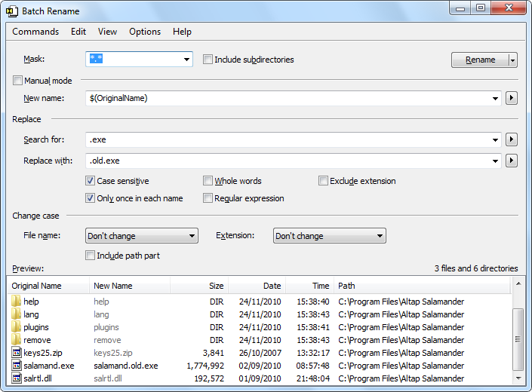This screenshot has height=392, width=532.
Task: Check Exclude extension option
Action: 323,181
